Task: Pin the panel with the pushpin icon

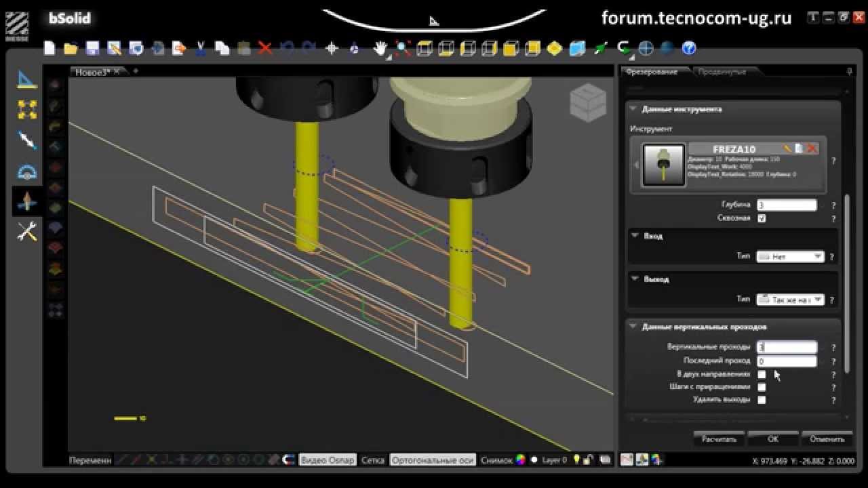Action: 850,71
